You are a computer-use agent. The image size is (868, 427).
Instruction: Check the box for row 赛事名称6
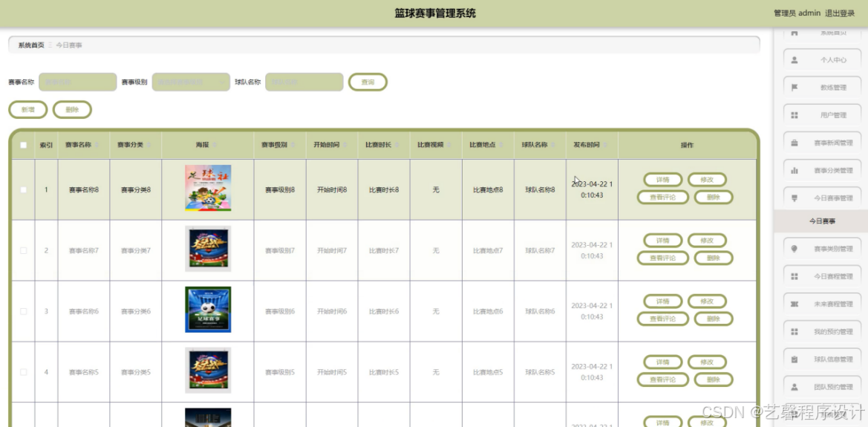(23, 311)
